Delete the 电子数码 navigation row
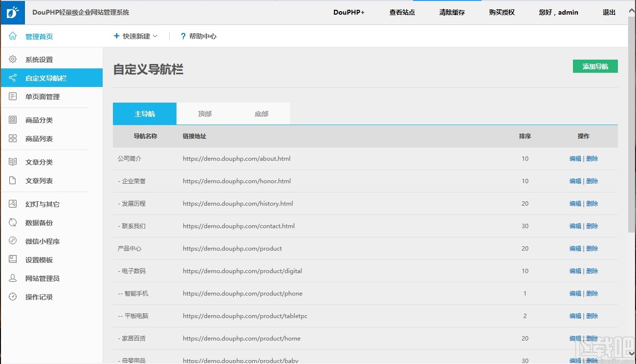This screenshot has height=364, width=636. 592,271
